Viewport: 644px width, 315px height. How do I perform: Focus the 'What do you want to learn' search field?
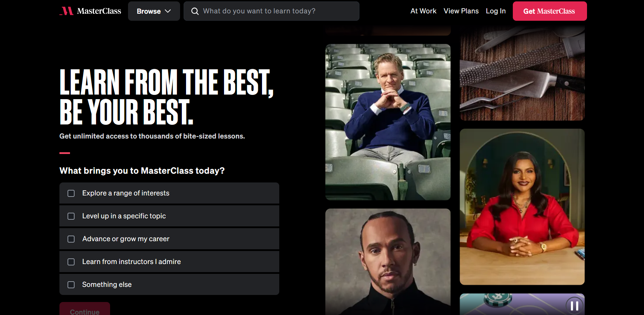[272, 11]
